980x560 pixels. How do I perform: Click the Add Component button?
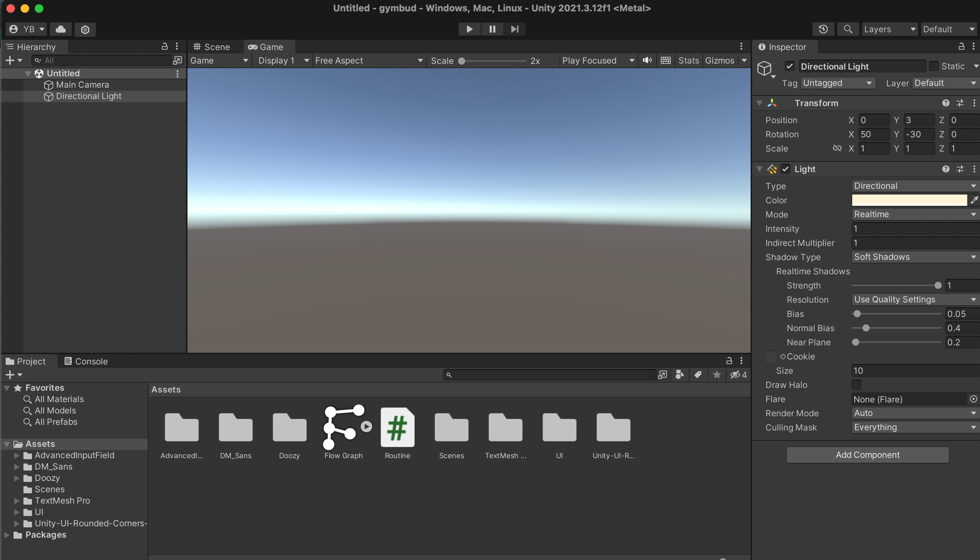[867, 455]
